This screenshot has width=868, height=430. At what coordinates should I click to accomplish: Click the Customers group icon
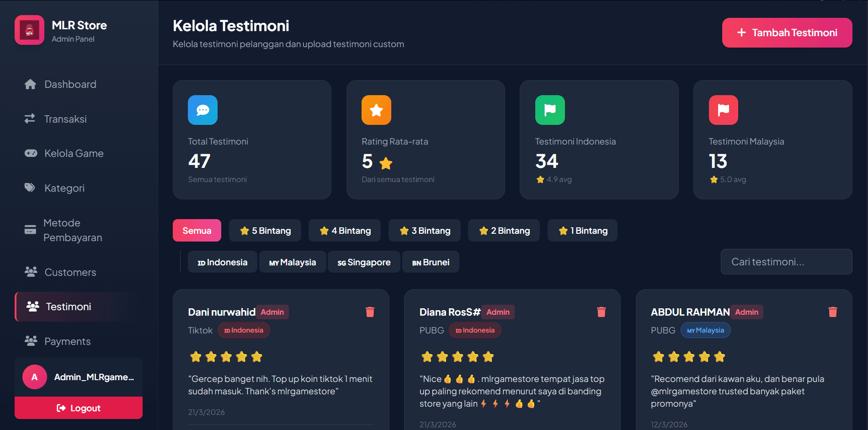[31, 272]
